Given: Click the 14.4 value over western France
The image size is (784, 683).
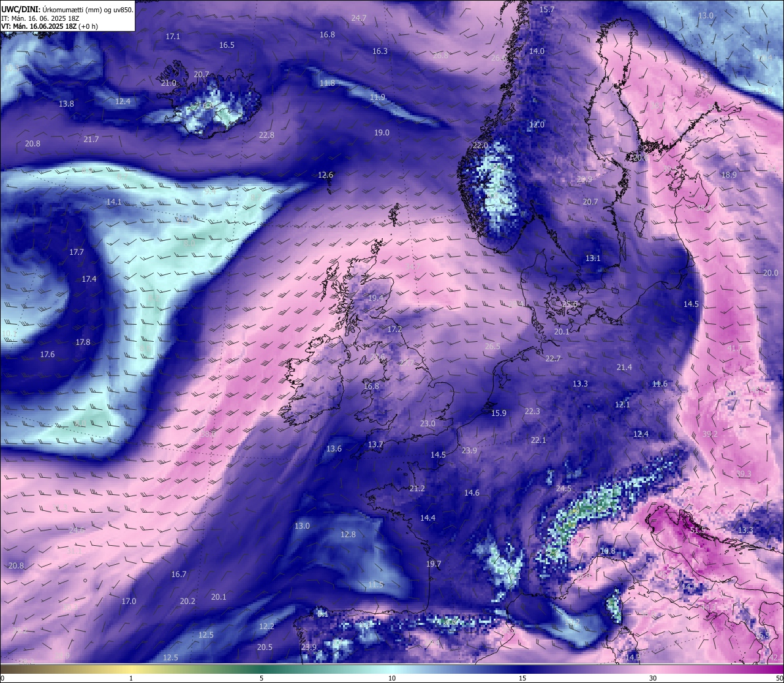Looking at the screenshot, I should (x=428, y=518).
